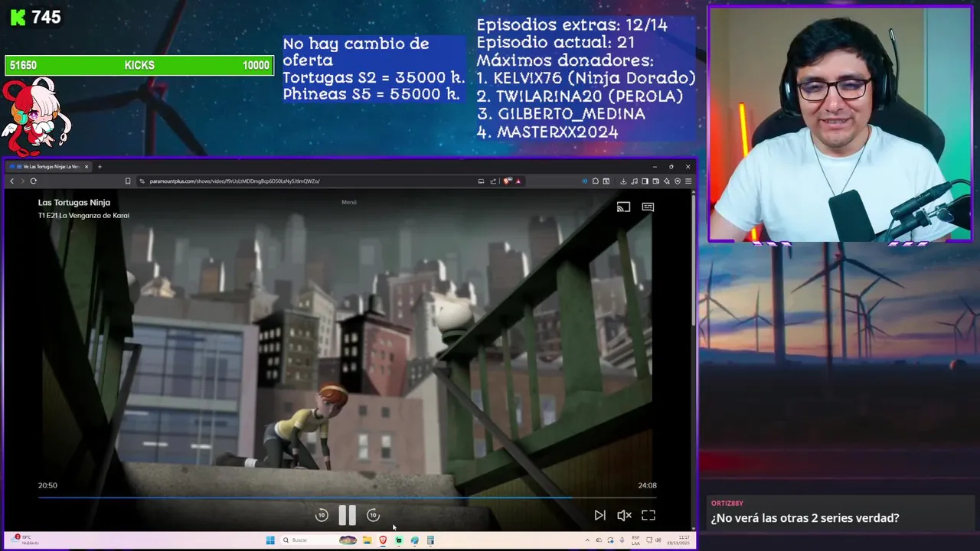
Task: Click the 20:50 elapsed time label
Action: tap(47, 485)
